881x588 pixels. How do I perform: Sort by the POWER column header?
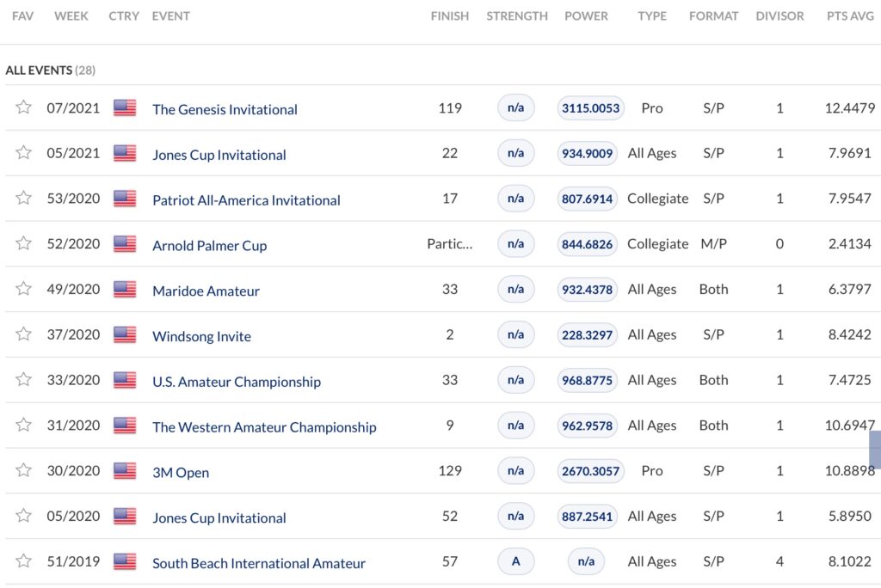coord(586,16)
